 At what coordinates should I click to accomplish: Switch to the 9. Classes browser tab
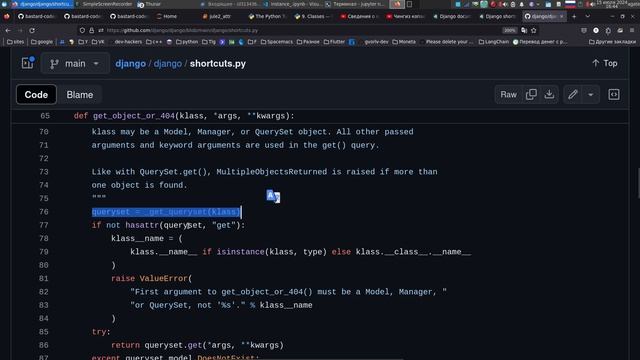313,16
